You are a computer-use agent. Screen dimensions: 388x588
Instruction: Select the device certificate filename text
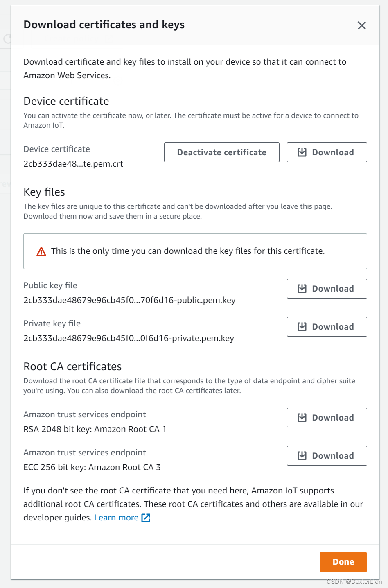pos(73,164)
